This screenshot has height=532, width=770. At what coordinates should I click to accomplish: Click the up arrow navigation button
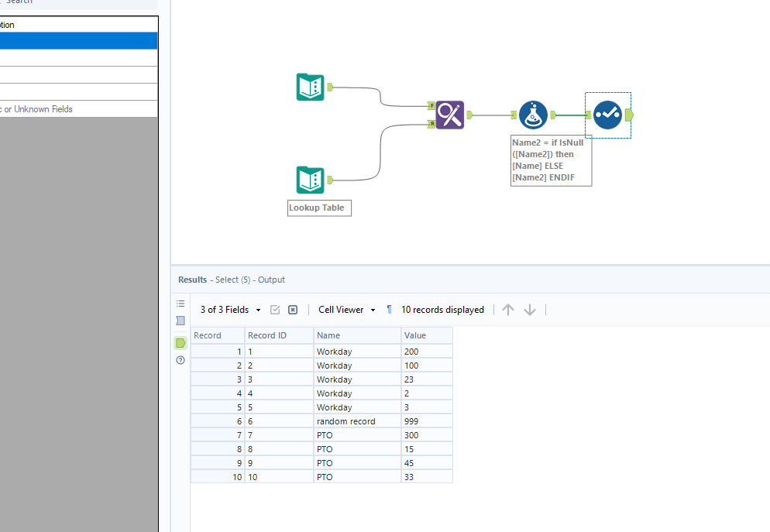coord(508,309)
